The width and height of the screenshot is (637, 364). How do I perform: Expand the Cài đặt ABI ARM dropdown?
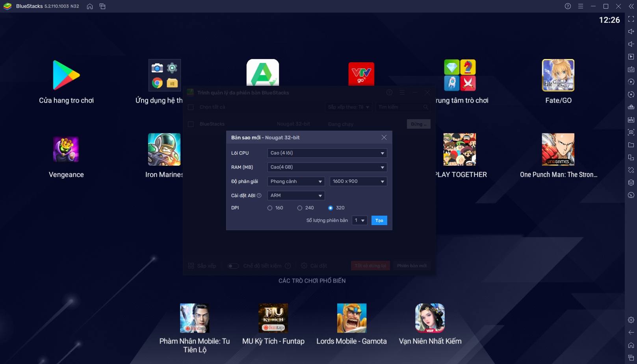coord(296,196)
